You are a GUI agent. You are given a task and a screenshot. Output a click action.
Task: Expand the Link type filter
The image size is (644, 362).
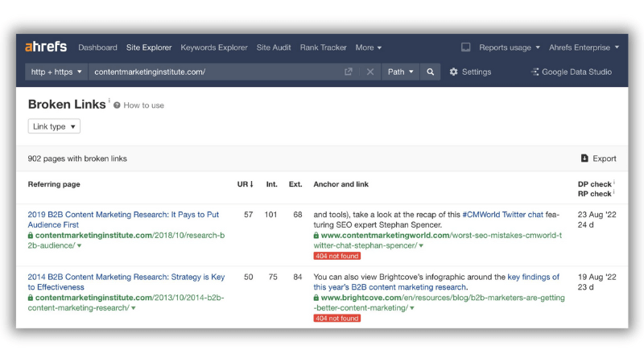[x=54, y=126]
